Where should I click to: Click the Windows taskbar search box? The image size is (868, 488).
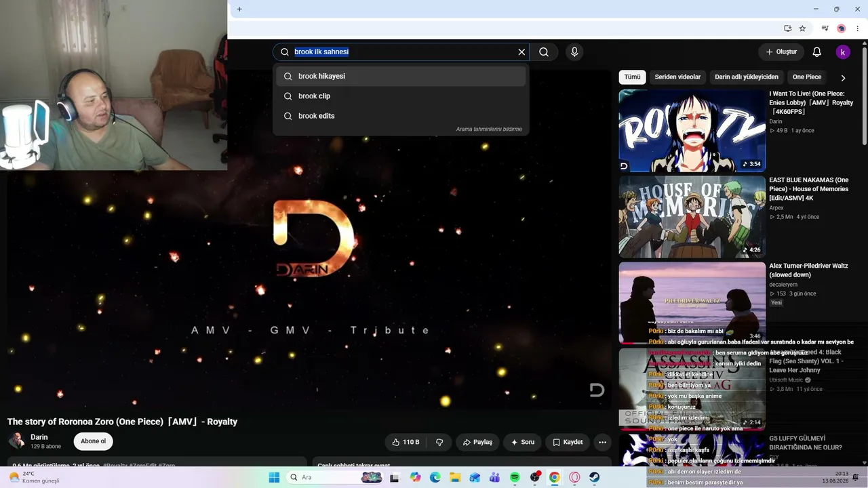pyautogui.click(x=334, y=477)
